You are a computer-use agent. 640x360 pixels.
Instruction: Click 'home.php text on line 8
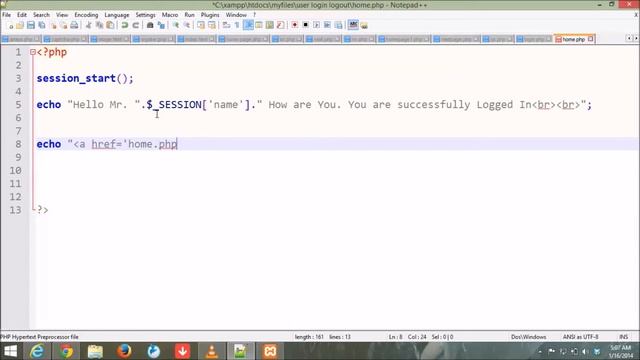tap(150, 144)
